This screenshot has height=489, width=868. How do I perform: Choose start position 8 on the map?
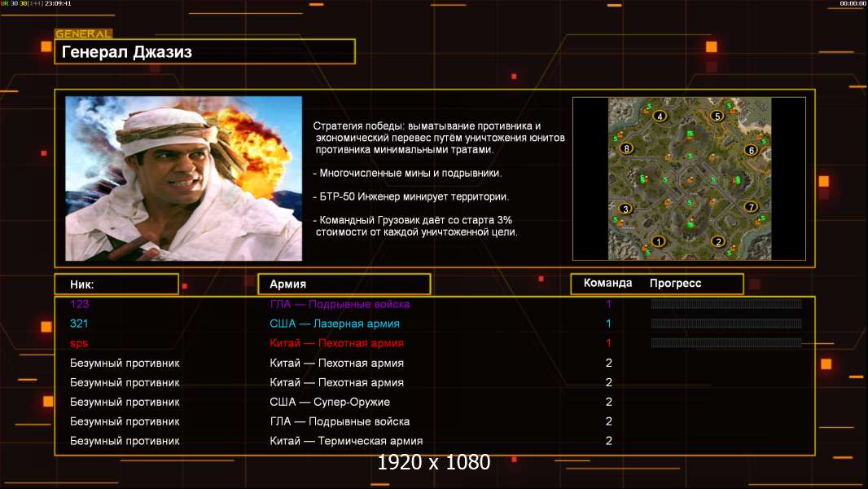(x=625, y=148)
